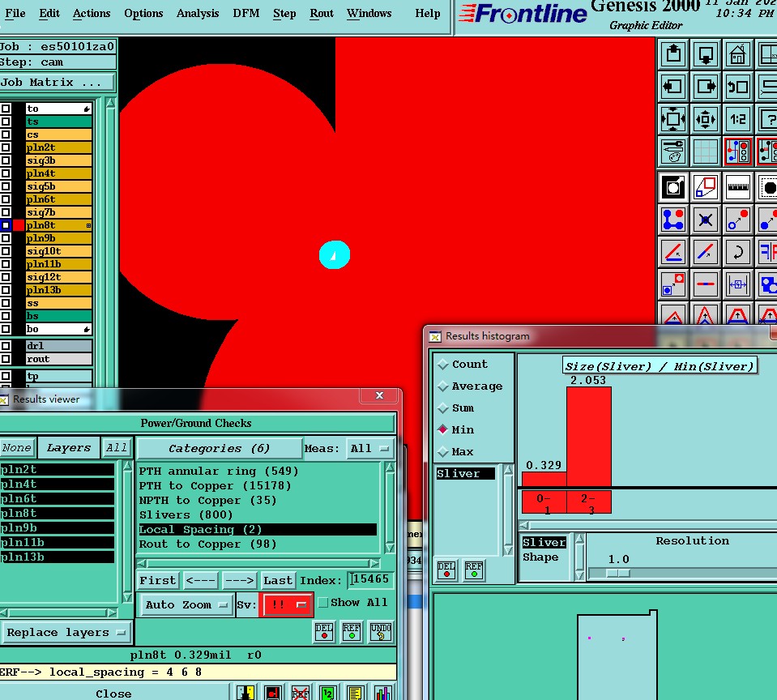This screenshot has width=777, height=700.
Task: Click the red-framed traffic-light net icon
Action: (738, 152)
